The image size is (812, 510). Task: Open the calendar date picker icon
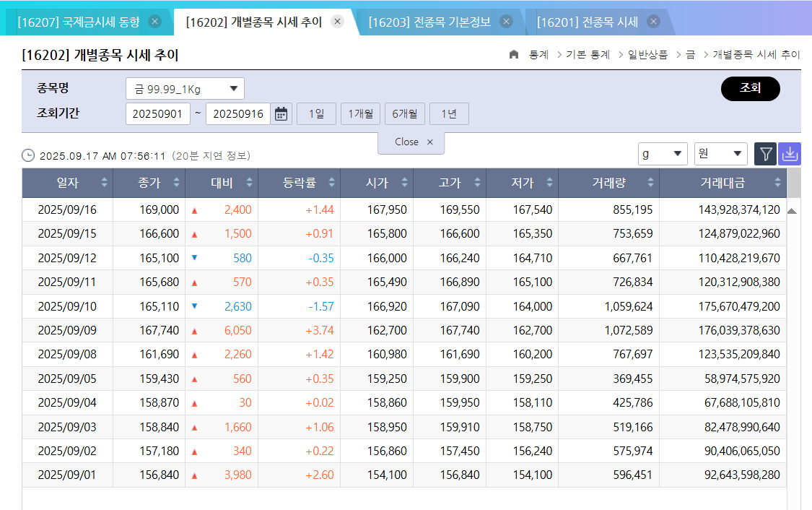coord(281,113)
